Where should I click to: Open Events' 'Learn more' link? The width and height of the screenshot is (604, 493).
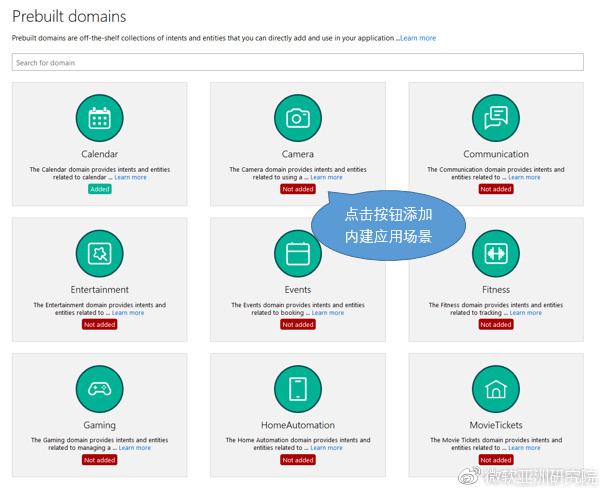(327, 313)
